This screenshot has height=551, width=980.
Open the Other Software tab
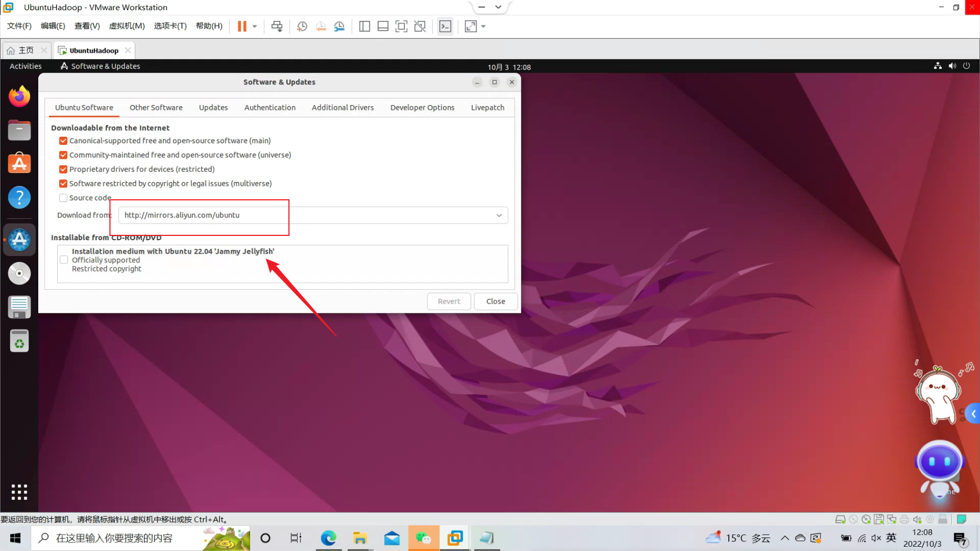tap(156, 108)
